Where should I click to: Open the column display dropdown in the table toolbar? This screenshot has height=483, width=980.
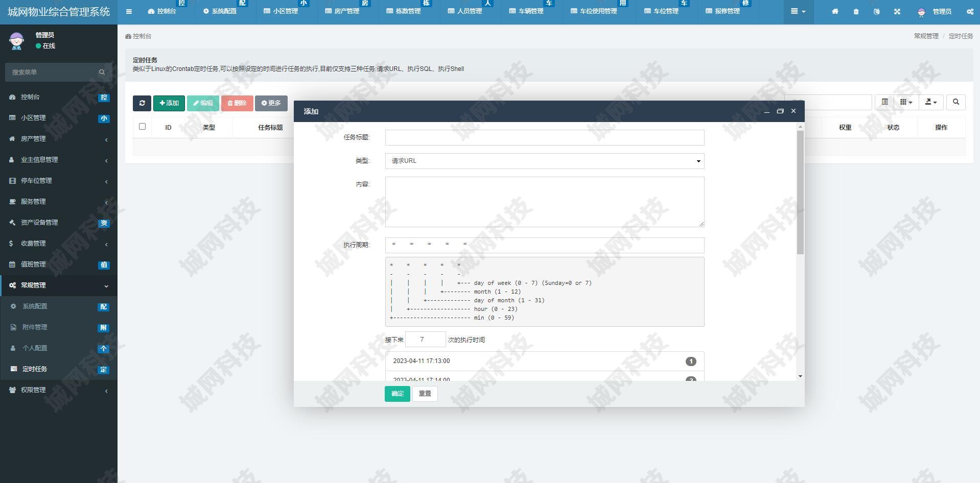coord(906,102)
